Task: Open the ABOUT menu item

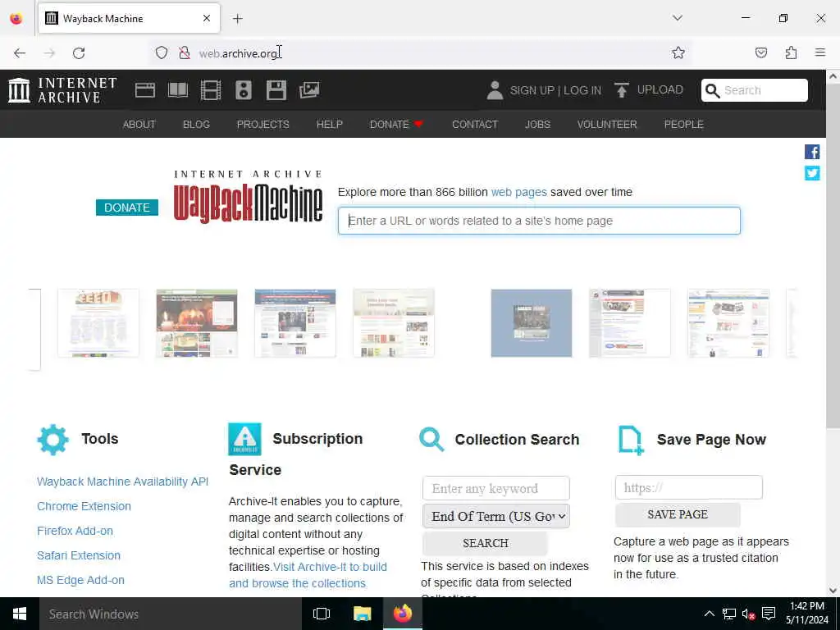Action: [139, 125]
